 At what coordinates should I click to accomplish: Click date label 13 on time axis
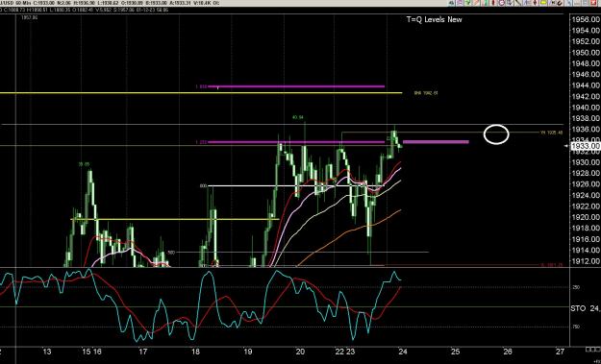pos(47,352)
